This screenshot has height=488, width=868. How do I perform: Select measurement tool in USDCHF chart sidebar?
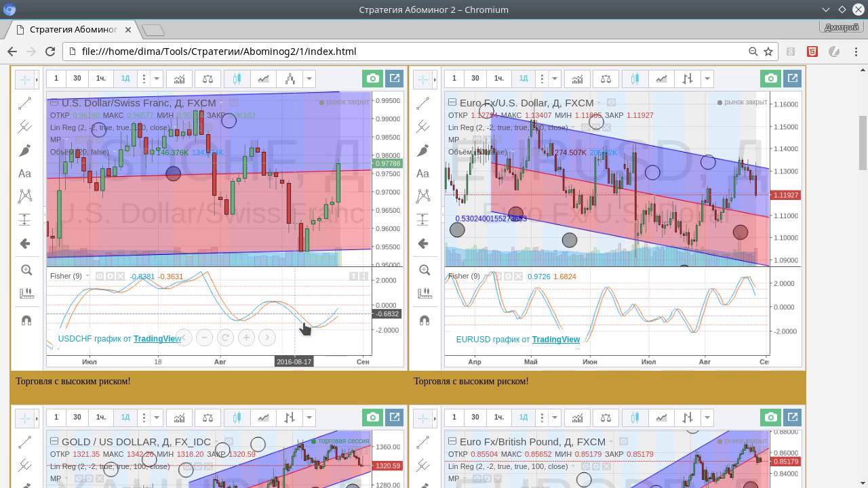point(25,220)
